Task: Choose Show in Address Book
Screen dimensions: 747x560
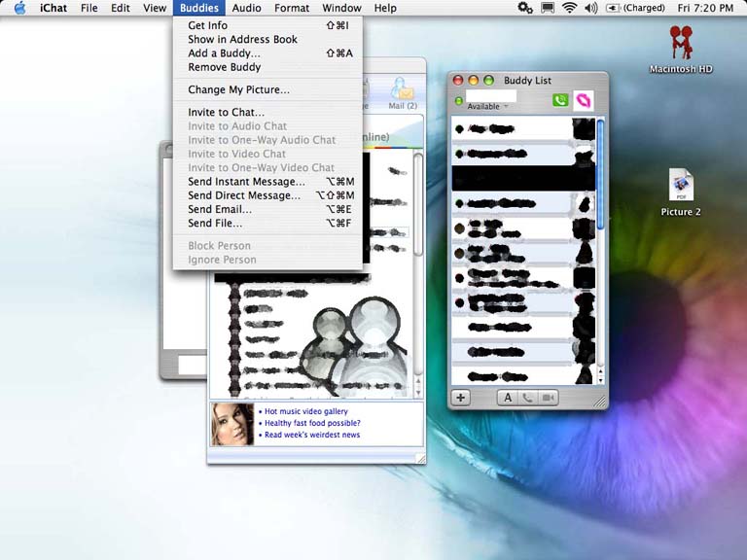Action: coord(267,39)
